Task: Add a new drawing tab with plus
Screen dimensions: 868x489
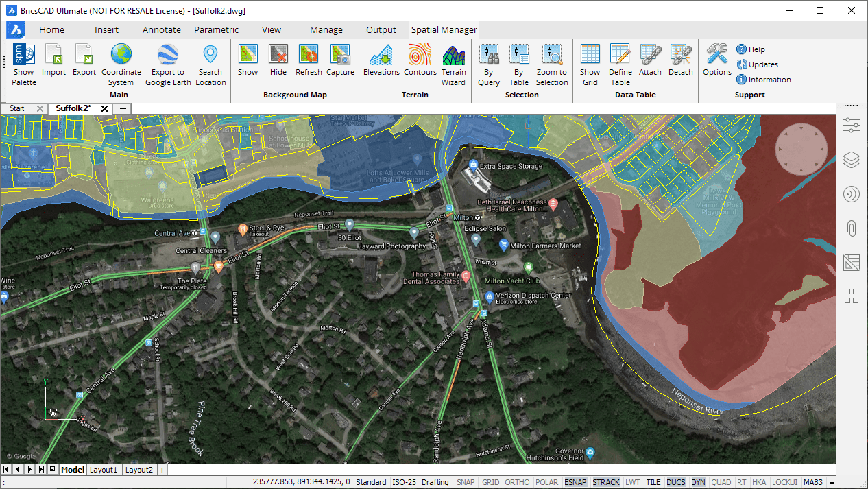Action: (123, 108)
